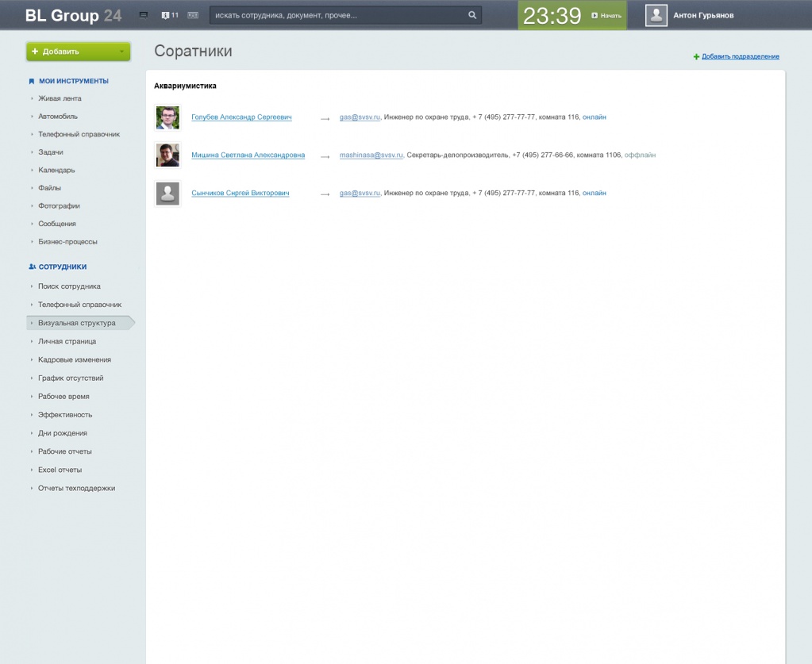Collapse the МОИ ИНСТРУМЕНТЫ section

click(73, 81)
